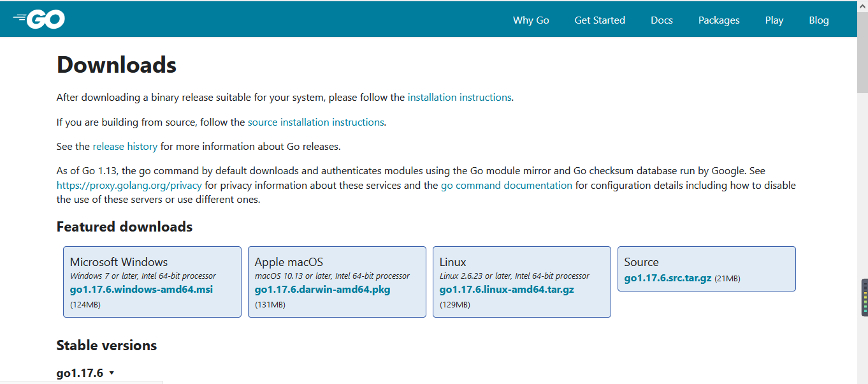Click the '(124MB)' size under Windows installer
The image size is (868, 384).
[85, 305]
